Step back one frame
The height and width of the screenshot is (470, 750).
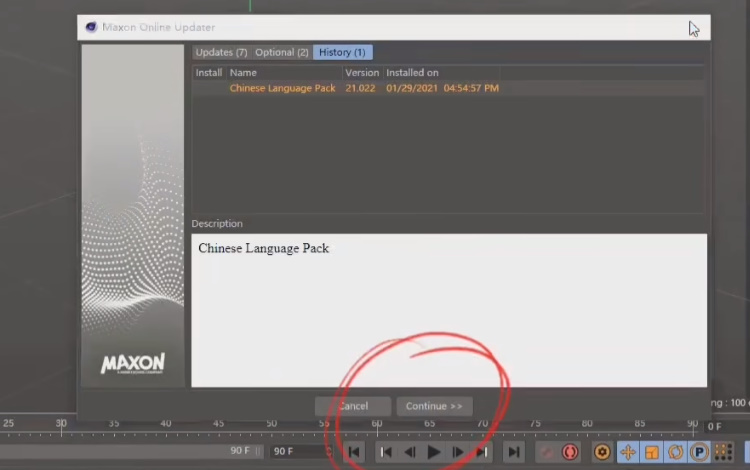(409, 452)
